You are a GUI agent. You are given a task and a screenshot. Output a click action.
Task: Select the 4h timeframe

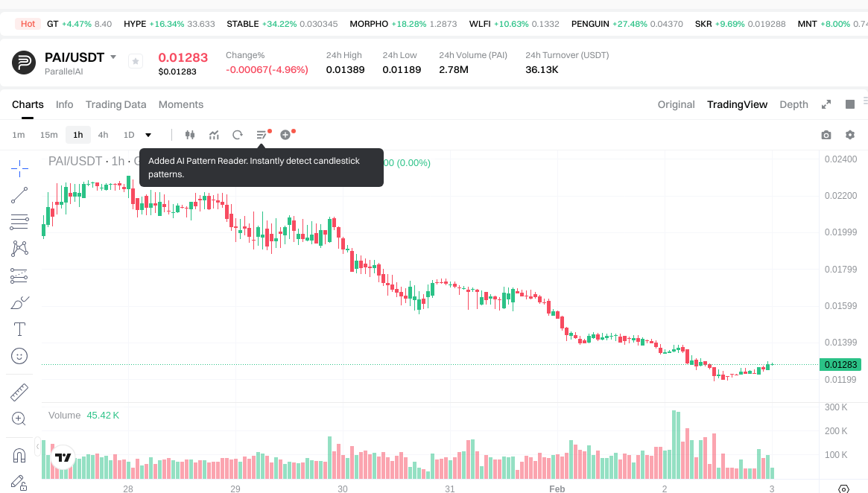103,135
